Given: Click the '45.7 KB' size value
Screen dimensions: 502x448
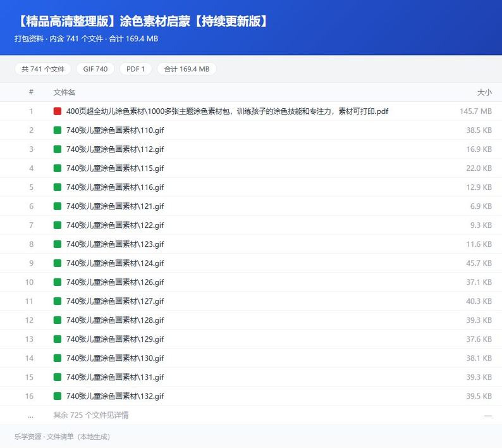Looking at the screenshot, I should pos(479,263).
